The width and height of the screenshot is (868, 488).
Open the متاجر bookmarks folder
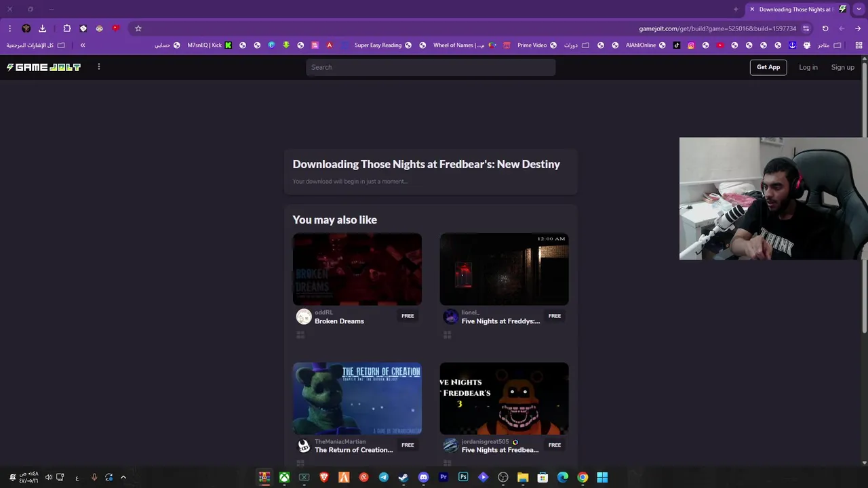pyautogui.click(x=829, y=45)
